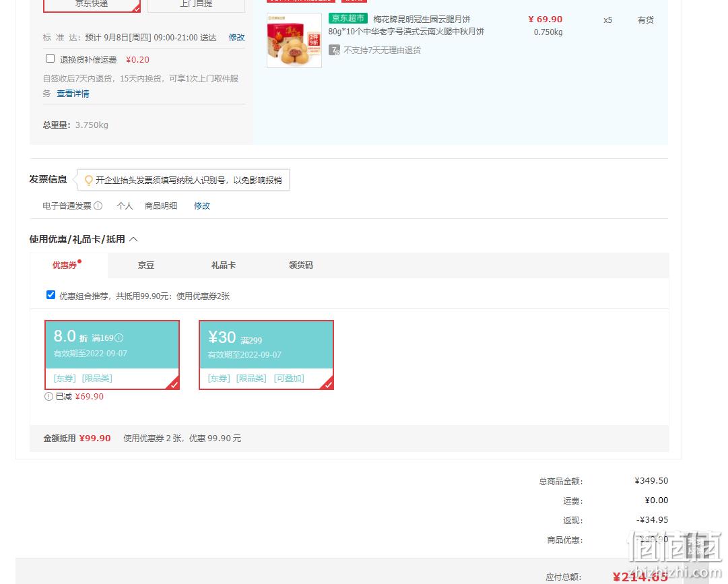Select the 京东快递 delivery option
This screenshot has height=584, width=728.
(92, 5)
